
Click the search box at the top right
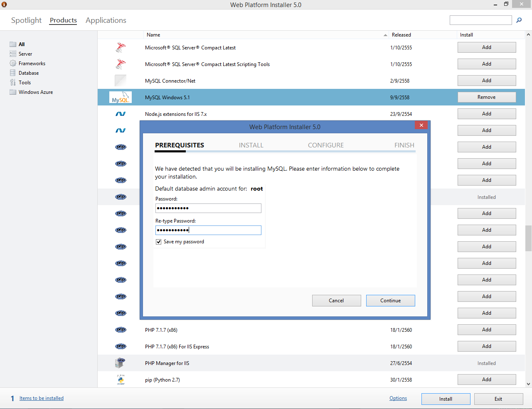click(x=480, y=20)
